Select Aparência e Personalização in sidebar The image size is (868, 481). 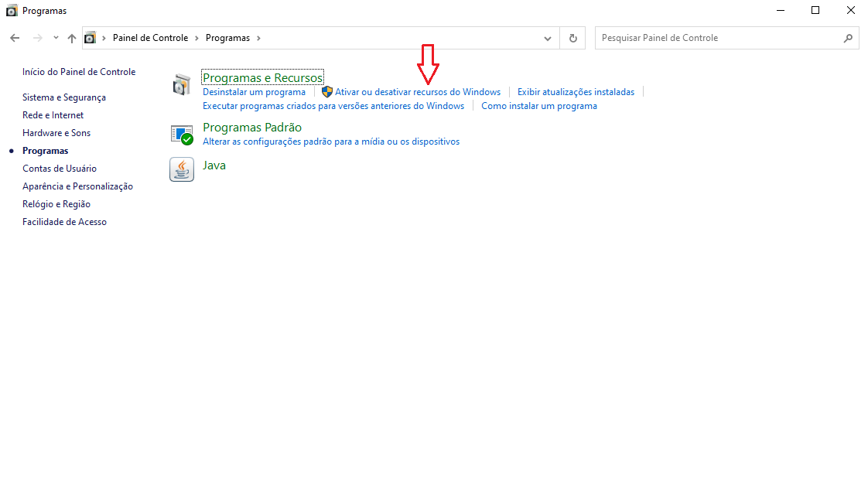77,186
